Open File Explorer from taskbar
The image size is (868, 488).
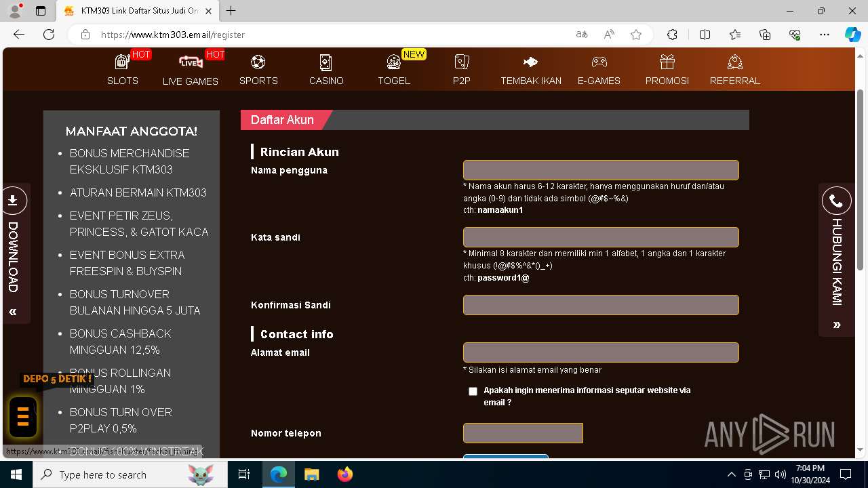311,474
